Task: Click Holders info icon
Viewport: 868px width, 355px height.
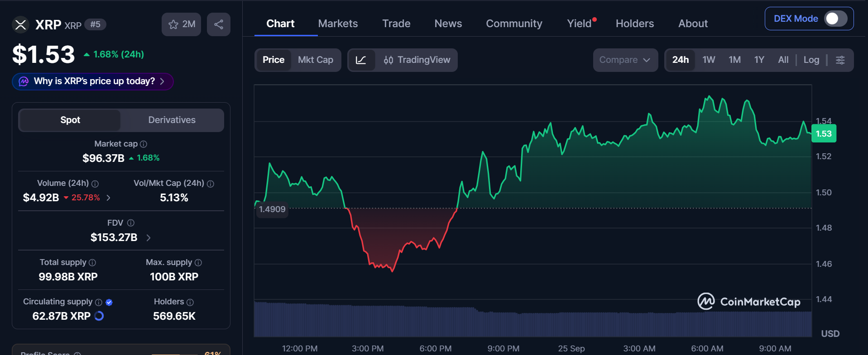Action: [x=190, y=302]
